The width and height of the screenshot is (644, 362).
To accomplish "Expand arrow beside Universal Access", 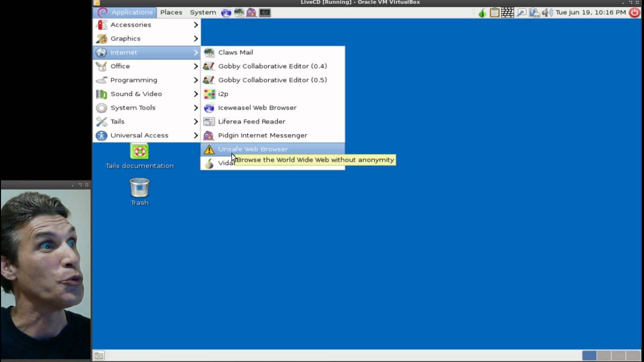I will 196,135.
